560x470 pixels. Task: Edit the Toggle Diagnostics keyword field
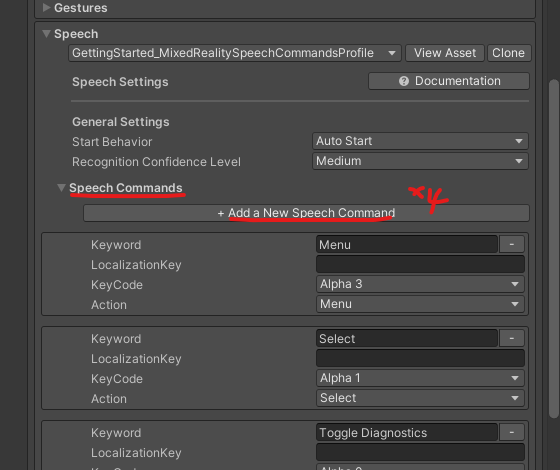click(407, 432)
